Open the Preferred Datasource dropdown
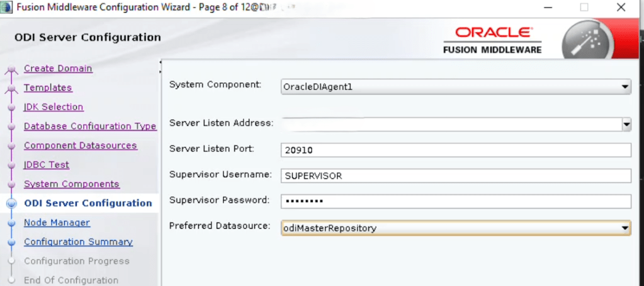 pyautogui.click(x=624, y=228)
